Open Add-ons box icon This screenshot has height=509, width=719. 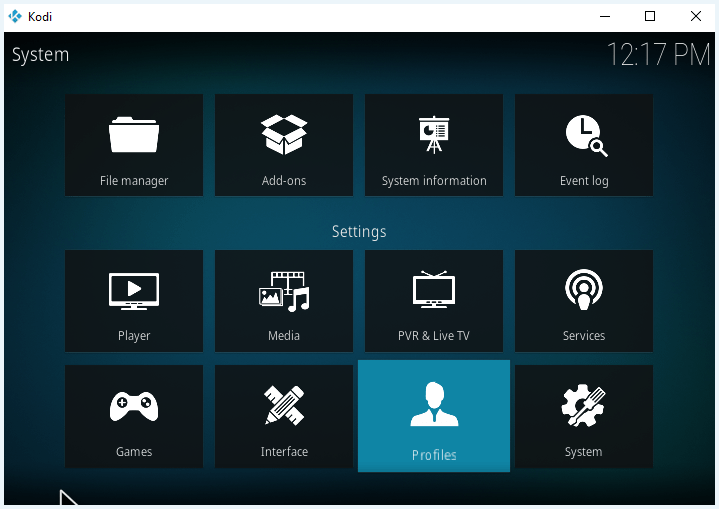(284, 134)
